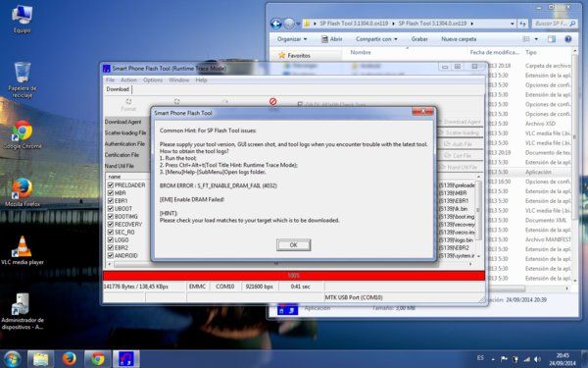The height and width of the screenshot is (368, 588).
Task: Select SP Flash Tool taskbar button
Action: (126, 359)
